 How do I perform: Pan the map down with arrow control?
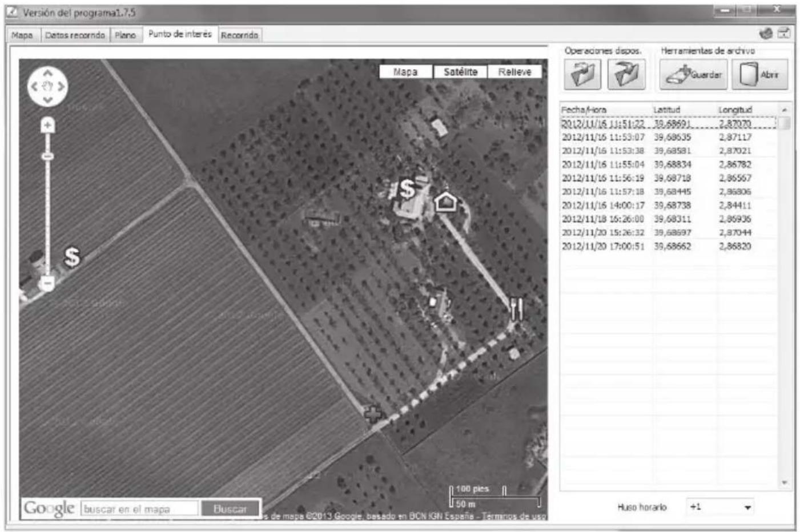point(48,100)
